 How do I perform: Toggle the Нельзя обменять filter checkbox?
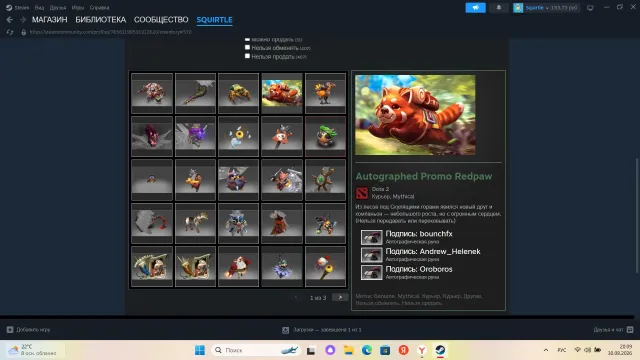pos(247,47)
